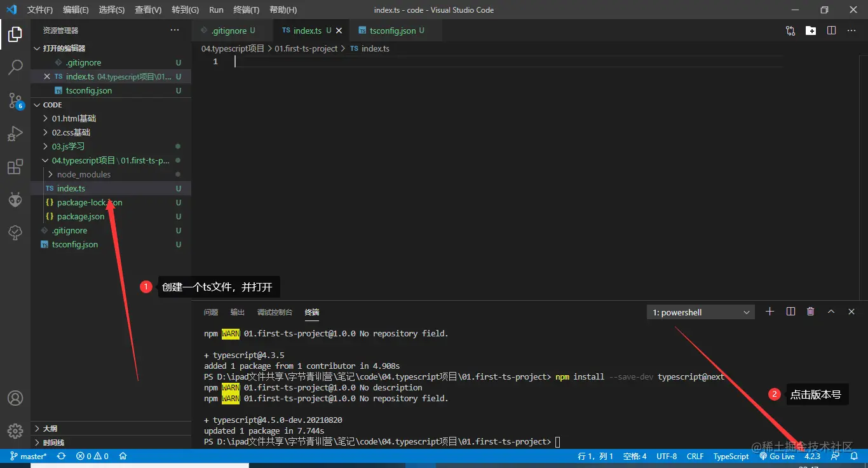Viewport: 868px width, 468px height.
Task: Split the terminal panel
Action: point(790,312)
